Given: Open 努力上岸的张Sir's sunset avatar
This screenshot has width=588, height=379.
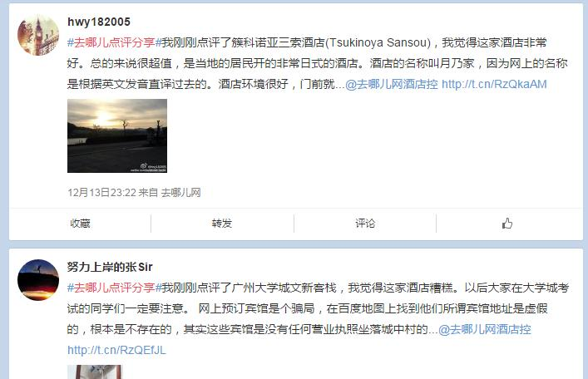Looking at the screenshot, I should coord(38,280).
